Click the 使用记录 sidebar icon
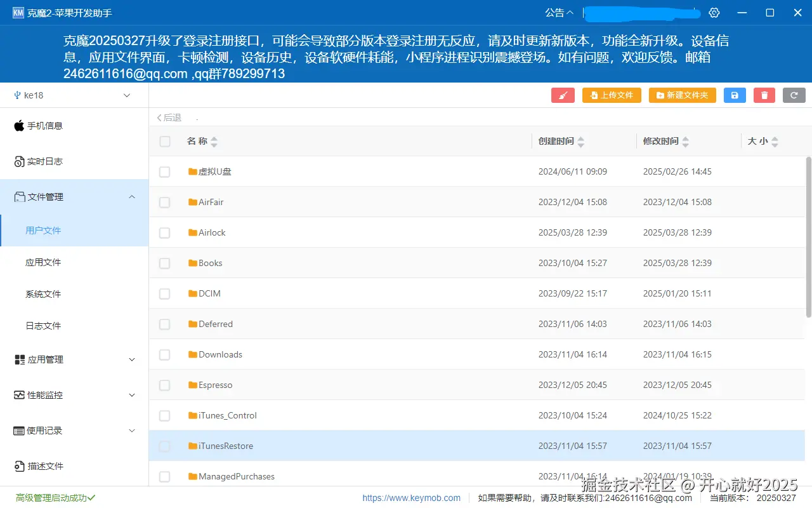 click(19, 431)
